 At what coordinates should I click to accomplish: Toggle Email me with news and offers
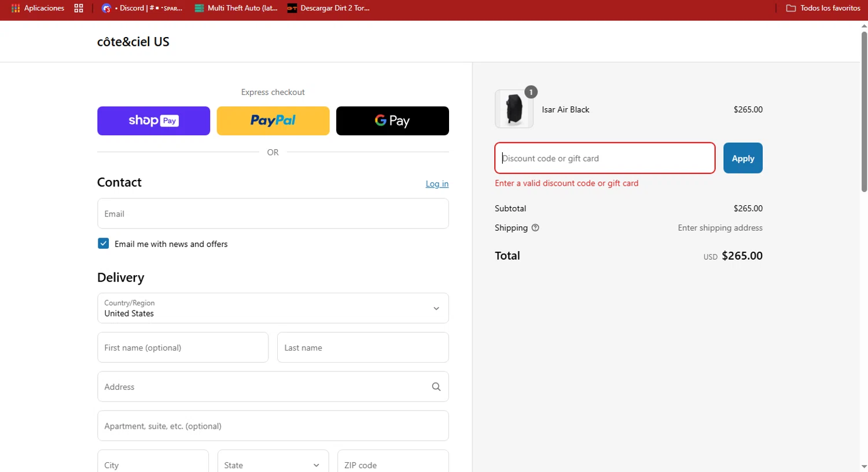pos(104,244)
